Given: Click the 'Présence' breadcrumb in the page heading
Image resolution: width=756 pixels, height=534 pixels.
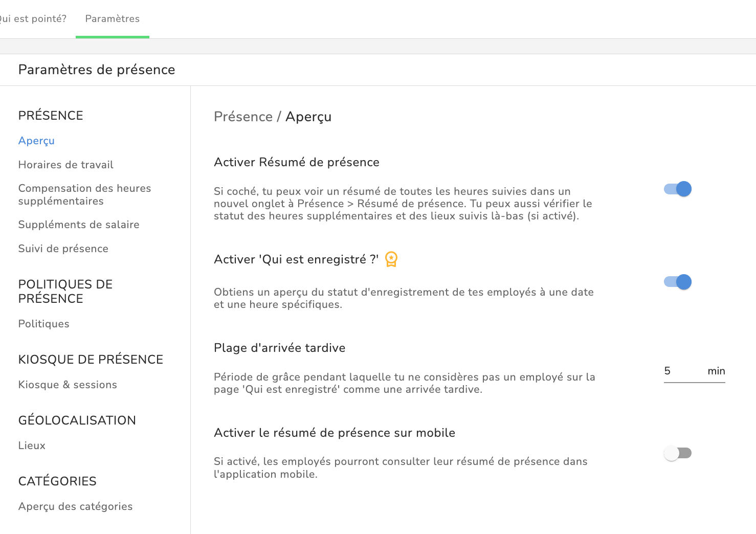Looking at the screenshot, I should [x=243, y=117].
